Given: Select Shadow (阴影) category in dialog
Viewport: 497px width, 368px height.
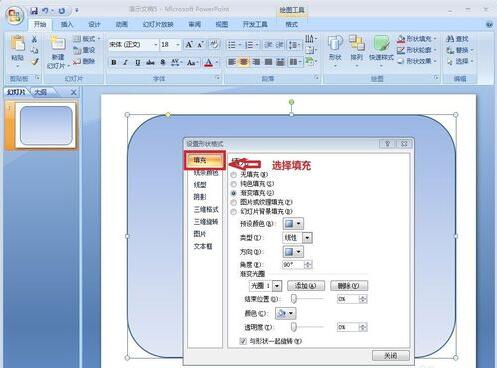Looking at the screenshot, I should point(200,197).
